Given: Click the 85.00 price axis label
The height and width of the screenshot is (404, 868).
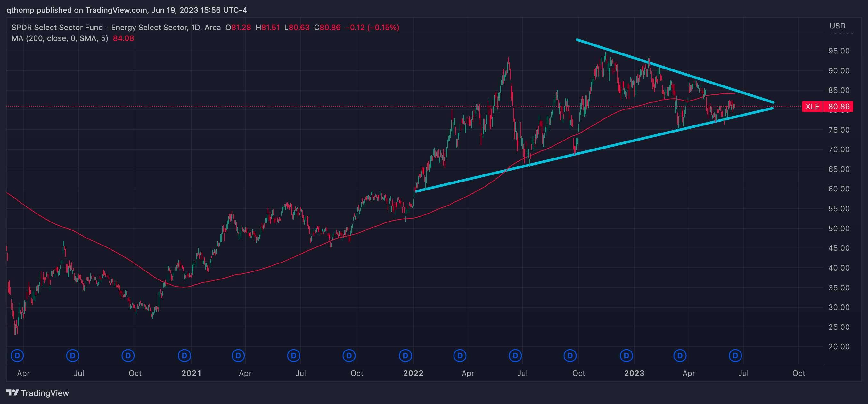Looking at the screenshot, I should click(839, 90).
